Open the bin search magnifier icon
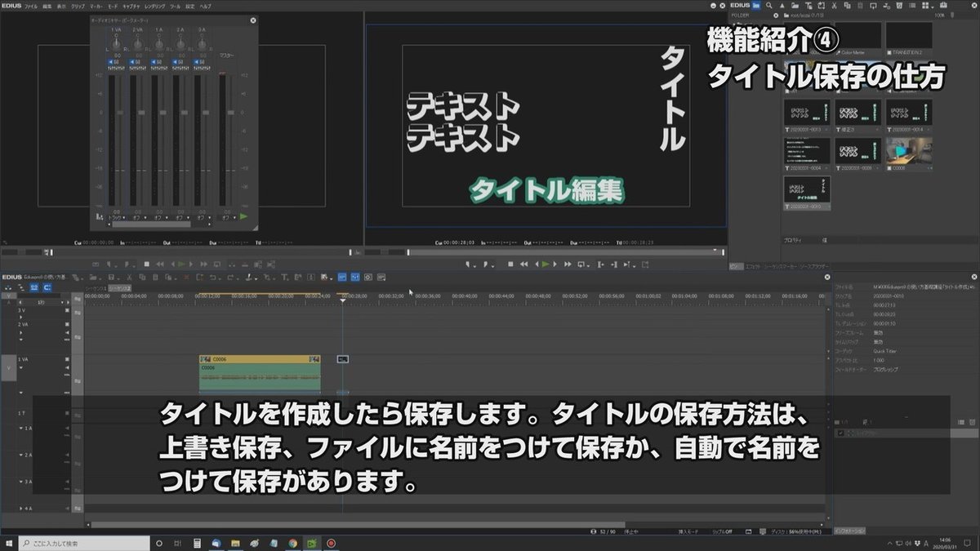Screen dimensions: 980x551 [769, 5]
